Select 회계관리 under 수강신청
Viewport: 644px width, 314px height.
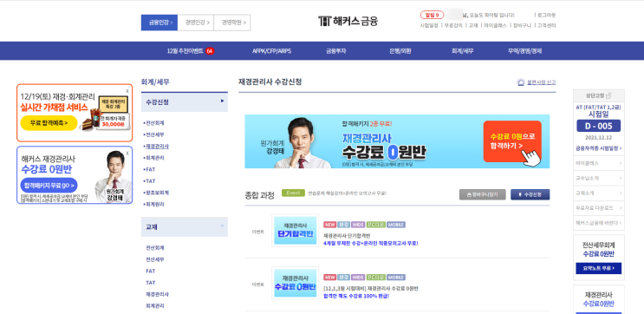[155, 157]
